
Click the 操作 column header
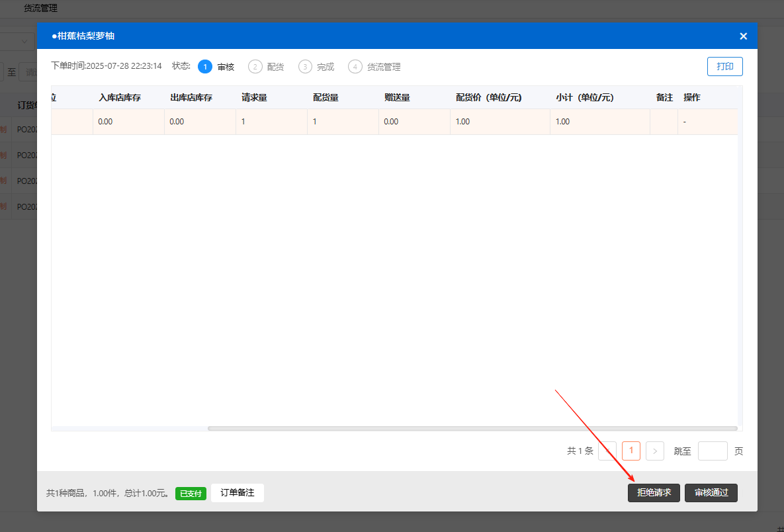[691, 98]
